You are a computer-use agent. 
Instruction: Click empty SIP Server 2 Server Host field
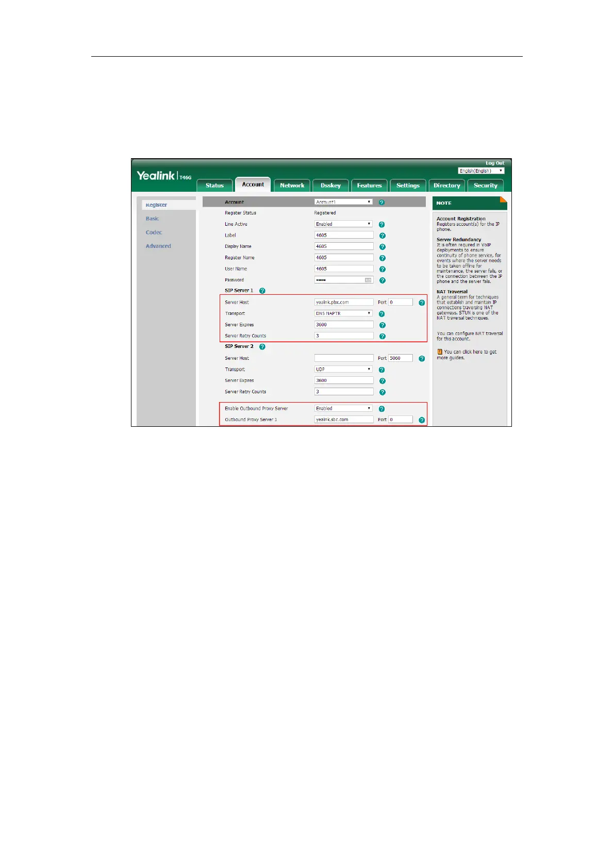(x=344, y=358)
